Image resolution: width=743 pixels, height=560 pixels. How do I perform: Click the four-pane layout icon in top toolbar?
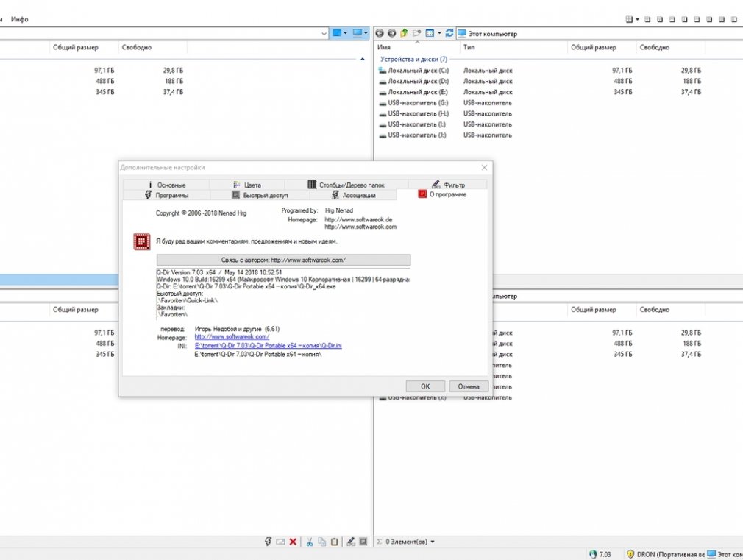[629, 19]
